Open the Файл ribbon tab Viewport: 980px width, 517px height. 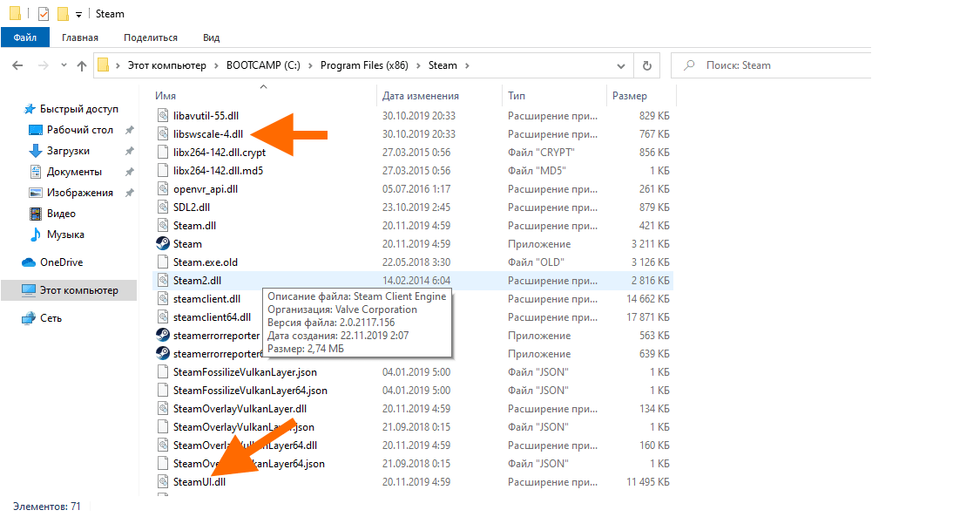(25, 37)
